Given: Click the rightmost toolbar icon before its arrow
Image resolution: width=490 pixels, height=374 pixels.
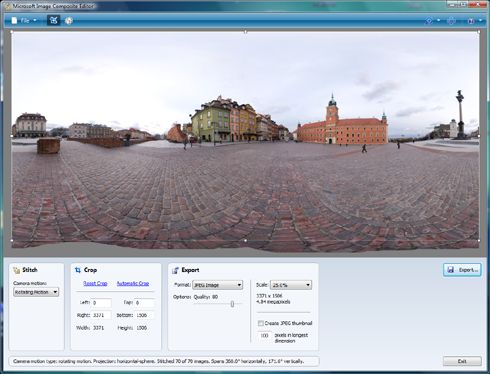Looking at the screenshot, I should pos(471,21).
